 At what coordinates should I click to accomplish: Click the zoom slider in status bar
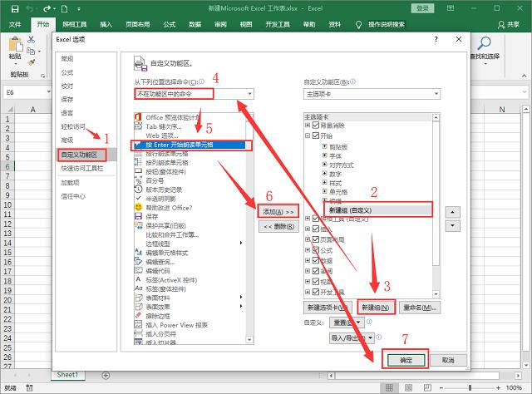[x=470, y=387]
